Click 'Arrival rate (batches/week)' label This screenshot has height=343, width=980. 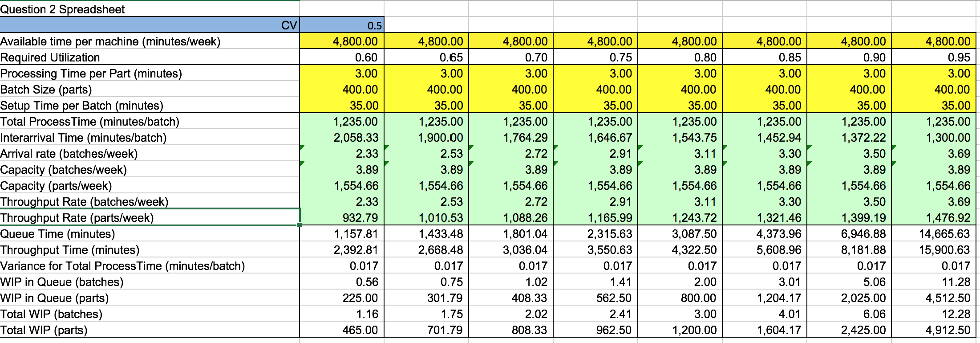[x=150, y=153]
